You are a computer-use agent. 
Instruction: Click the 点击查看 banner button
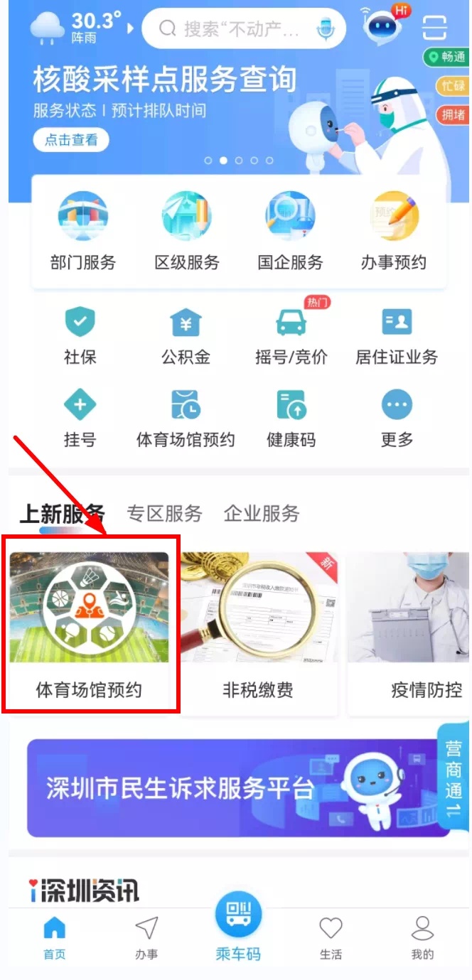point(71,140)
